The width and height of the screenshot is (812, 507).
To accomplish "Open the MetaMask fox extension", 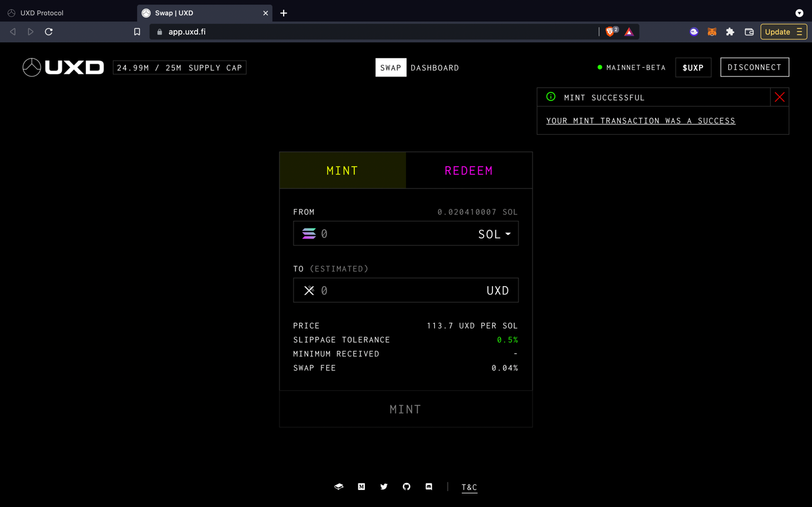I will pyautogui.click(x=712, y=32).
